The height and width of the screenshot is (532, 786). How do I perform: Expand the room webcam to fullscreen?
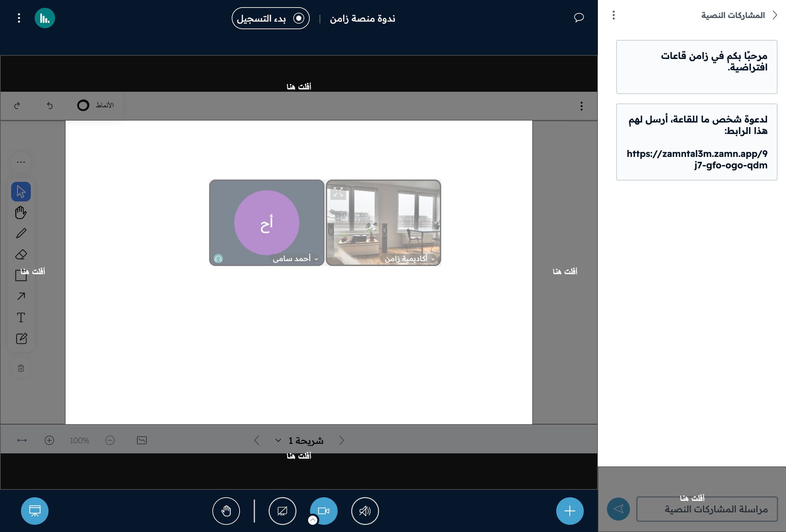coord(338,192)
